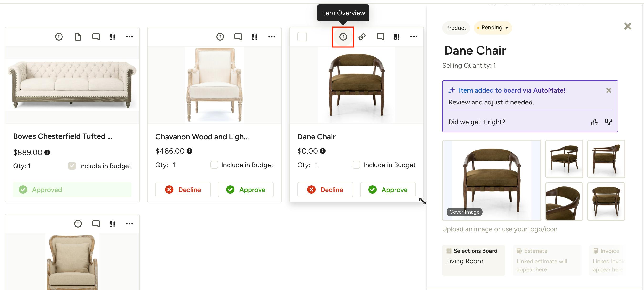The height and width of the screenshot is (290, 644).
Task: Enable Include in Budget for Chavanon chair
Action: pos(214,165)
